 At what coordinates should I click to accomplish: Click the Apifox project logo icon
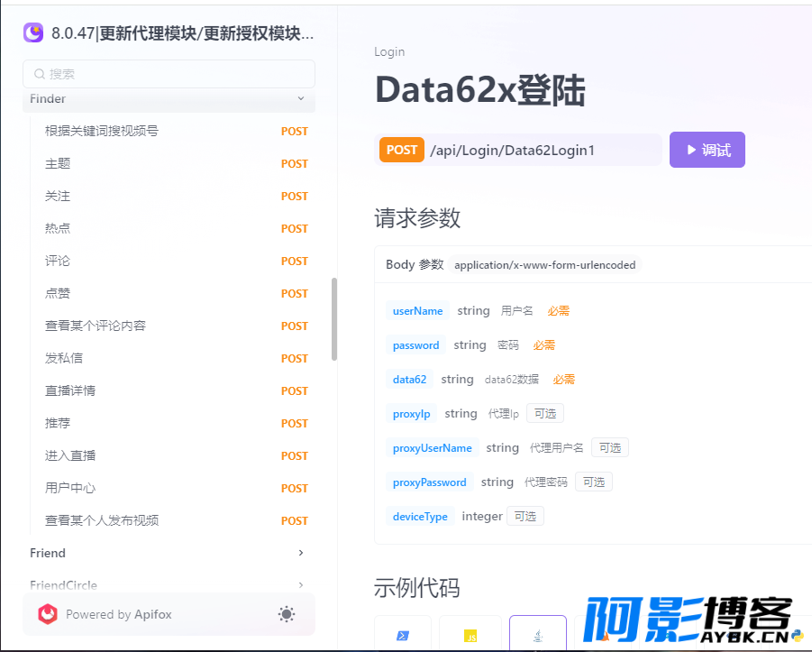33,32
